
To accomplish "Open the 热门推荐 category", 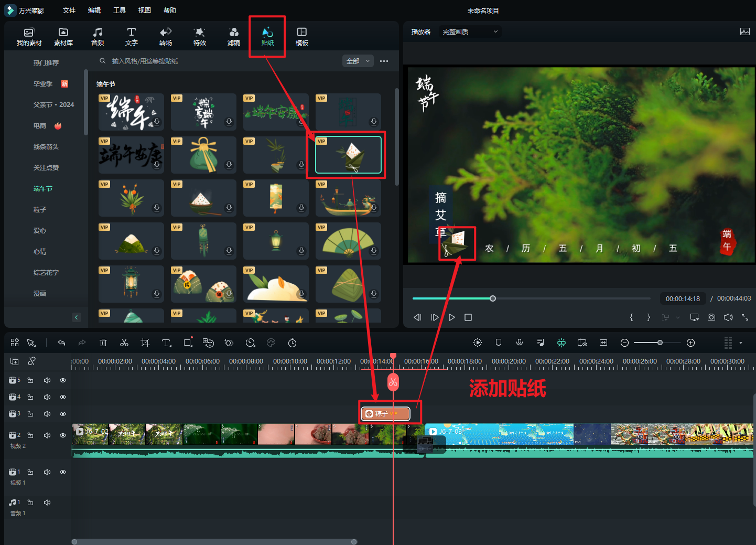I will (46, 63).
